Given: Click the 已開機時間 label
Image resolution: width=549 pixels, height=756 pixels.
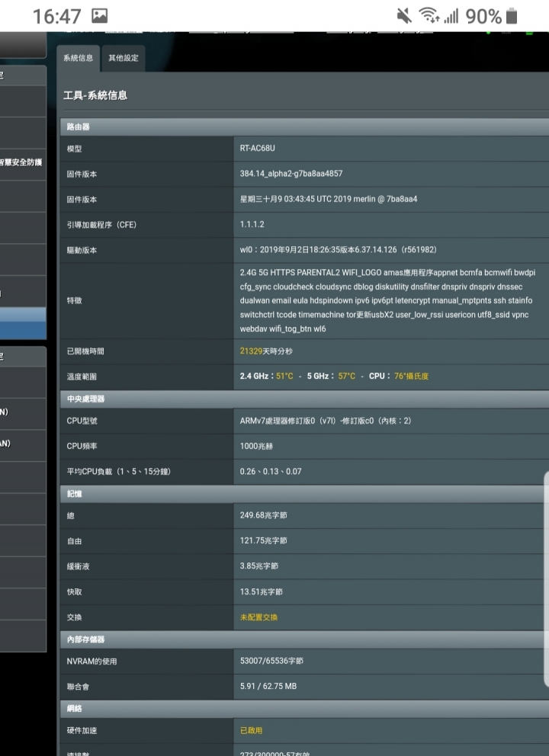Looking at the screenshot, I should (x=85, y=351).
